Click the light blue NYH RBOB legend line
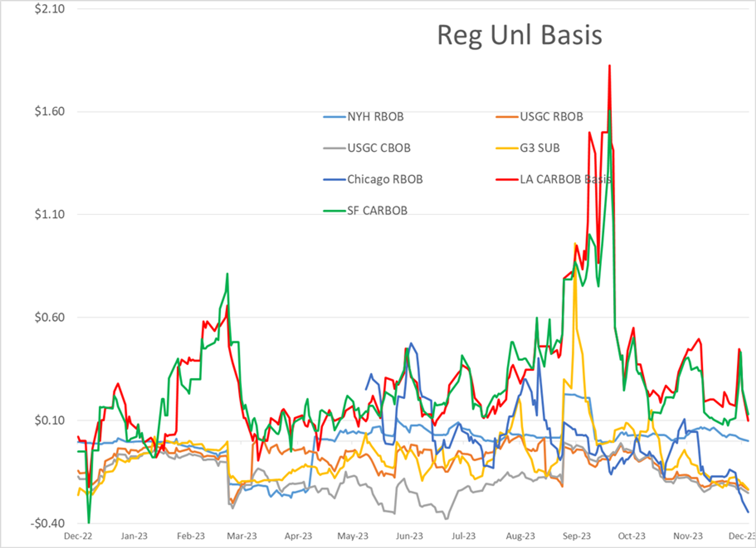The width and height of the screenshot is (756, 548). 334,117
